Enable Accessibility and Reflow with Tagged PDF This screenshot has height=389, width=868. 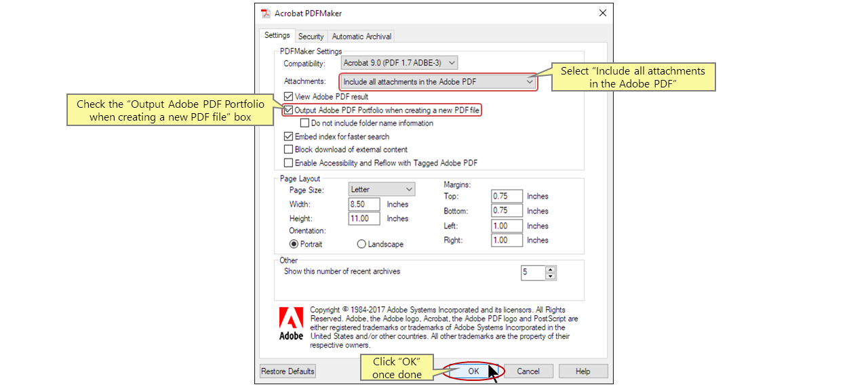point(289,163)
